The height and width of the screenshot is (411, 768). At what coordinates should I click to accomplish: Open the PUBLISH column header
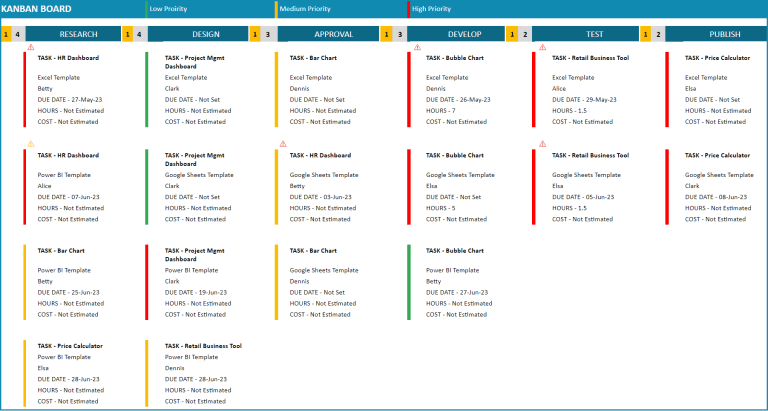[x=725, y=34]
